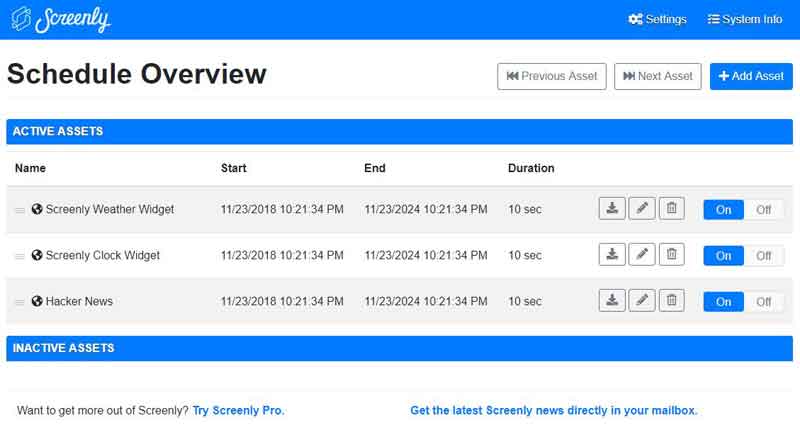800x425 pixels.
Task: Download Screenly Weather Widget asset
Action: coord(612,209)
